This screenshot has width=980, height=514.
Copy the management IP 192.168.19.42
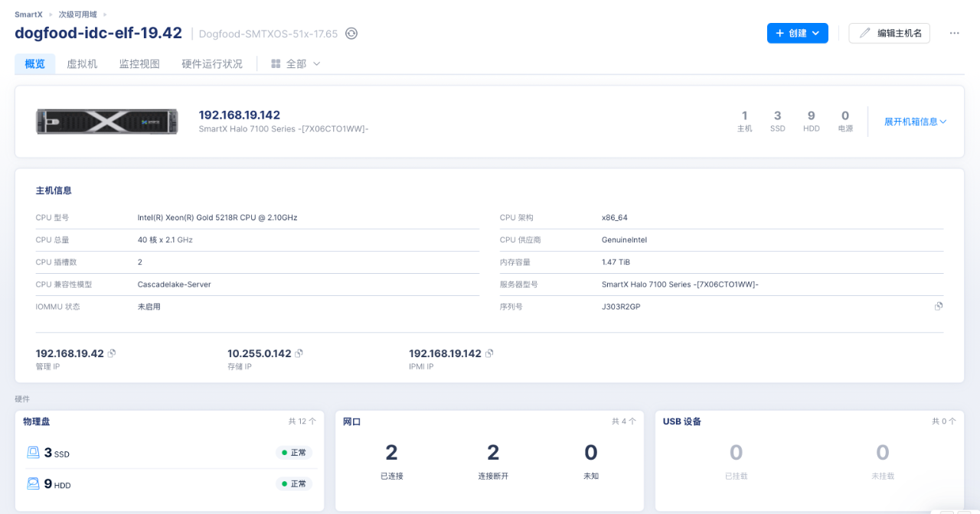(x=112, y=353)
